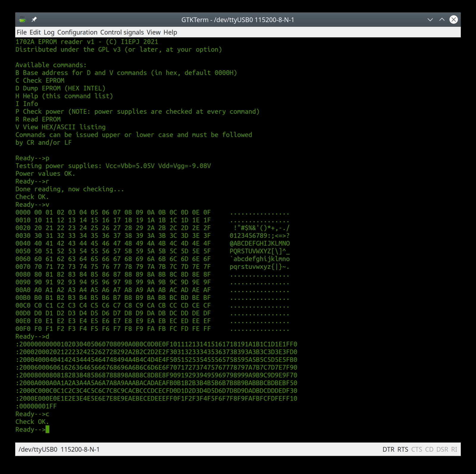Click hex row starting with address 00F0
The image size is (476, 474).
(152, 328)
